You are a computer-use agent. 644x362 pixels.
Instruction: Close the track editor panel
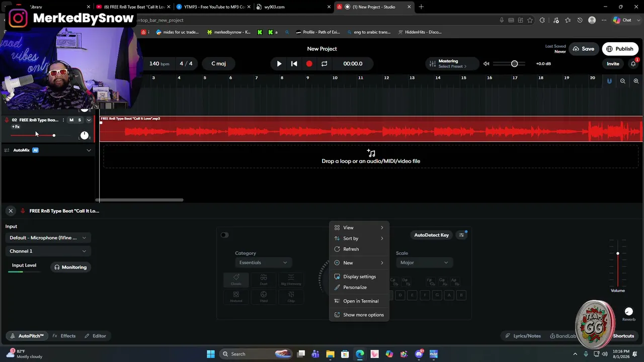(x=11, y=211)
